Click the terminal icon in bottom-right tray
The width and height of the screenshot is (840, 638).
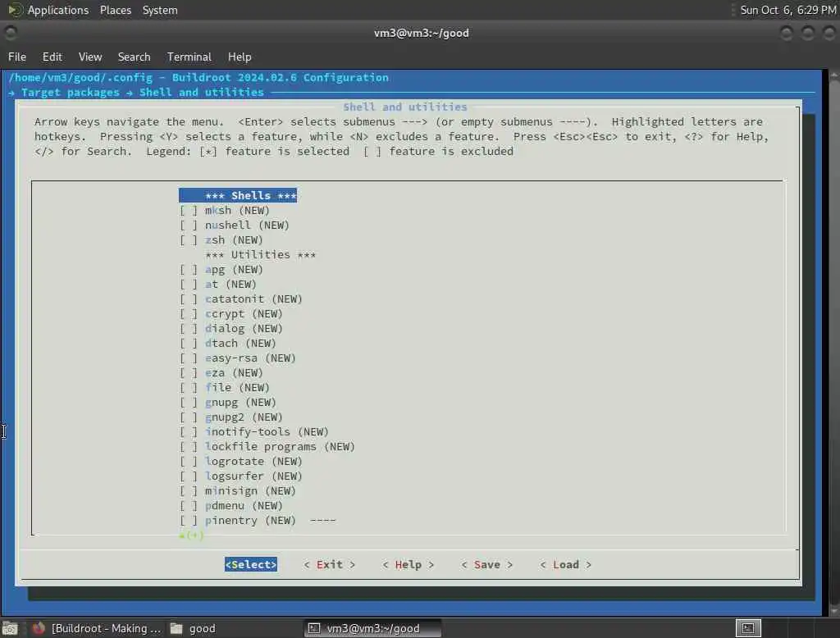pos(748,628)
